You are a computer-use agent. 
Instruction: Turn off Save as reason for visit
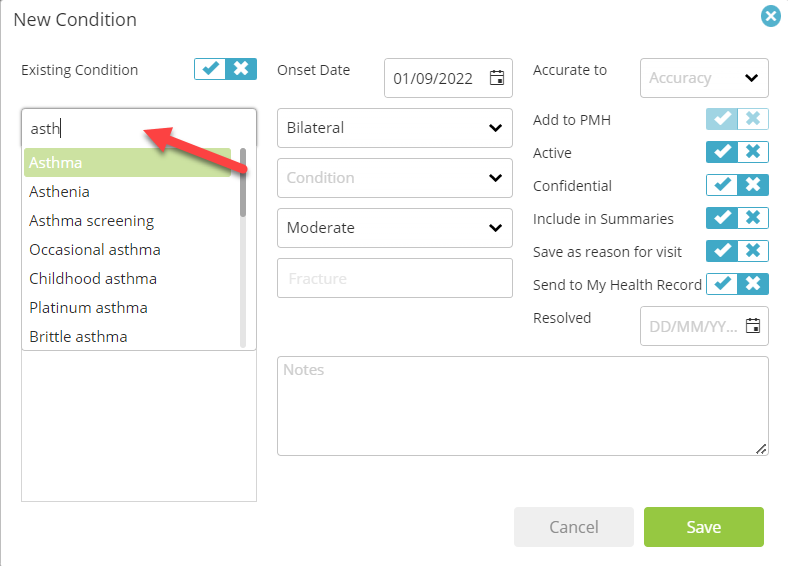tap(753, 251)
